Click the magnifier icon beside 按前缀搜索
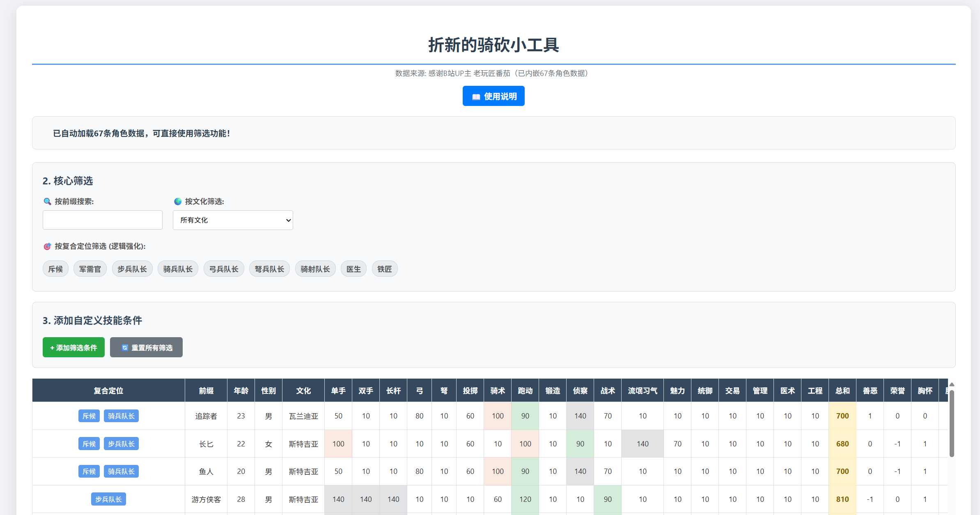980x515 pixels. pyautogui.click(x=47, y=201)
